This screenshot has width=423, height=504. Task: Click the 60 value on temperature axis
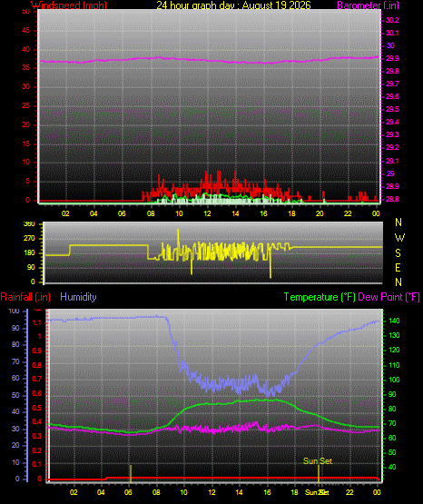392,438
